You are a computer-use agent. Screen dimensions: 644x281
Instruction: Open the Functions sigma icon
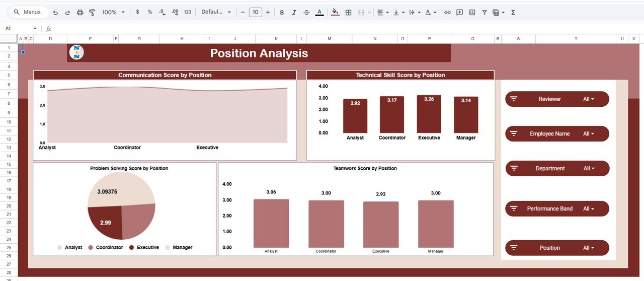tap(513, 12)
